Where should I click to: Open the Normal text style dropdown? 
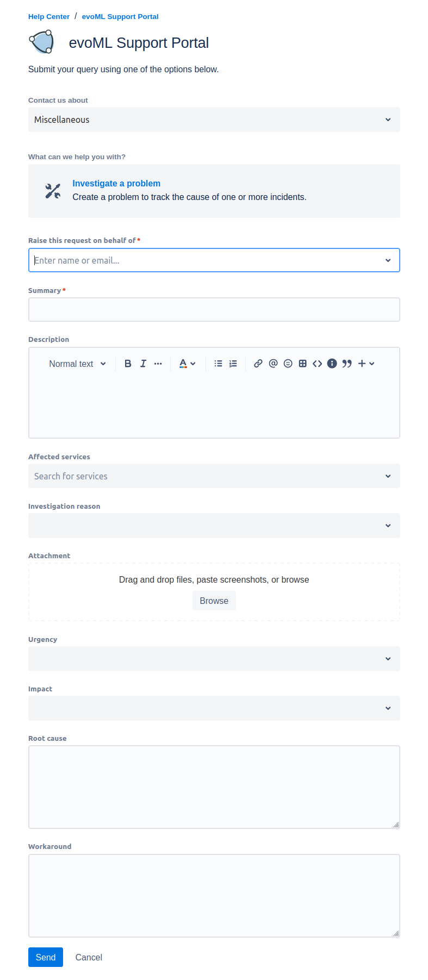coord(77,364)
